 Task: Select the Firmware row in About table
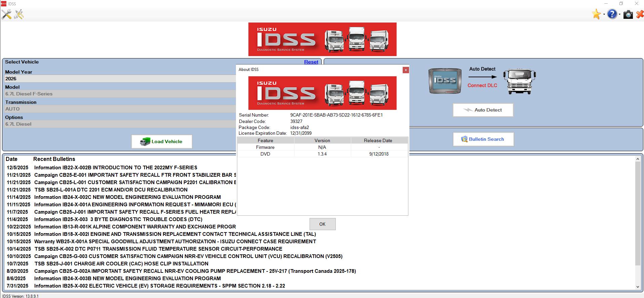(322, 147)
